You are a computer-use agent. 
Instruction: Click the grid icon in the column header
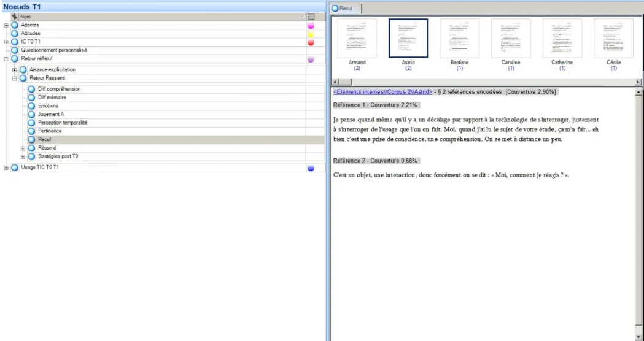pos(311,17)
